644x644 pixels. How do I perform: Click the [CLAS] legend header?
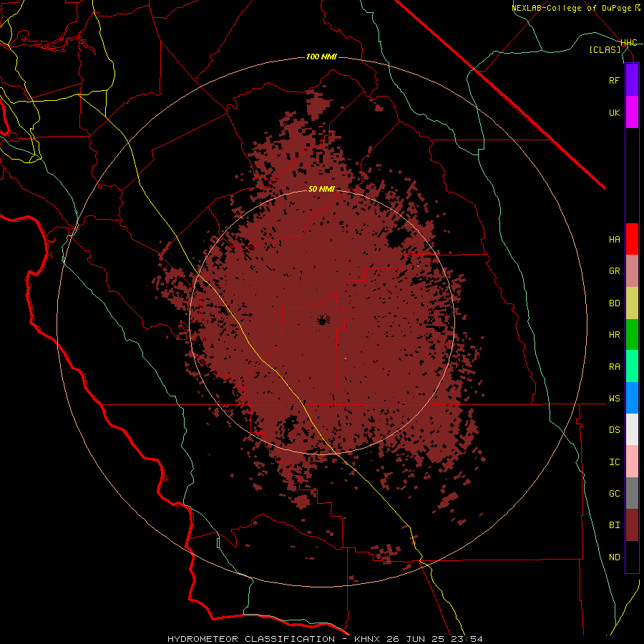(x=605, y=49)
